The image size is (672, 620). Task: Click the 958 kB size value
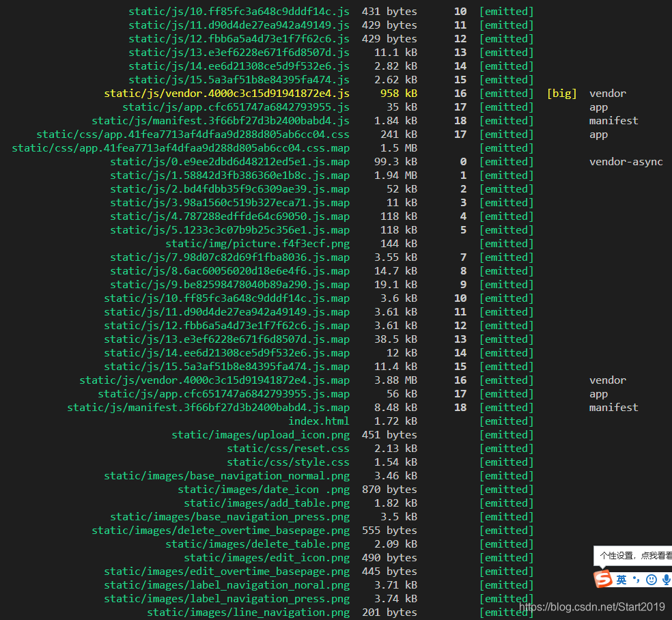click(399, 94)
